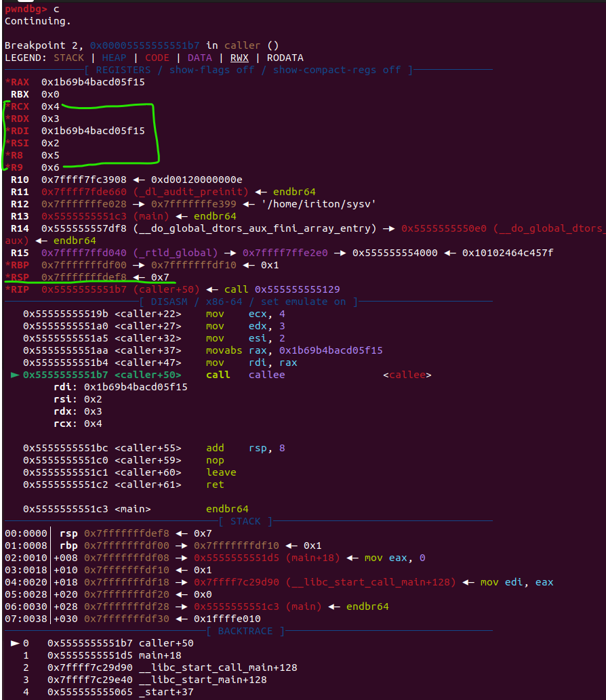Select the 'Continuing.' output line

tap(37, 21)
